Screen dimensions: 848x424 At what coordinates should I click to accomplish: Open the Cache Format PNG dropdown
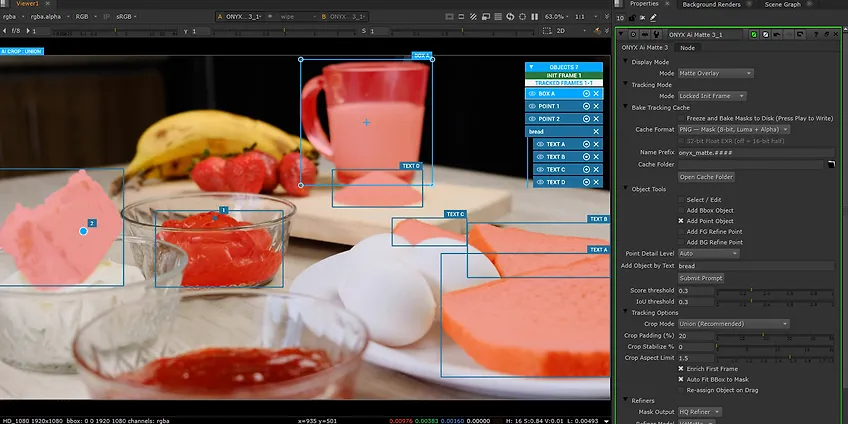pyautogui.click(x=734, y=130)
